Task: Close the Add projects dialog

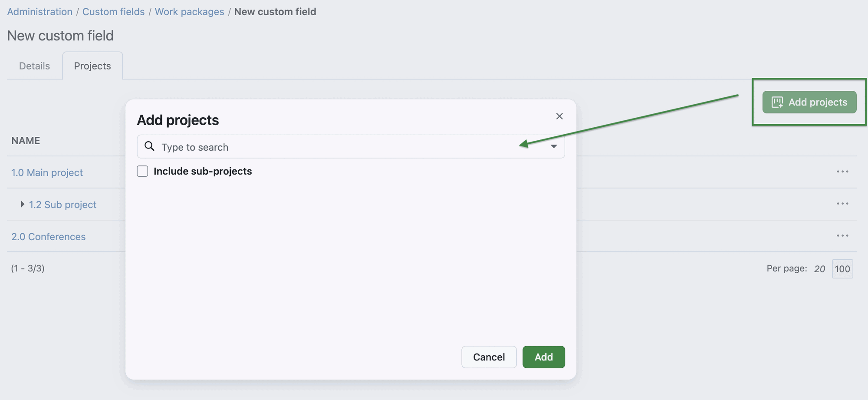Action: pos(559,116)
